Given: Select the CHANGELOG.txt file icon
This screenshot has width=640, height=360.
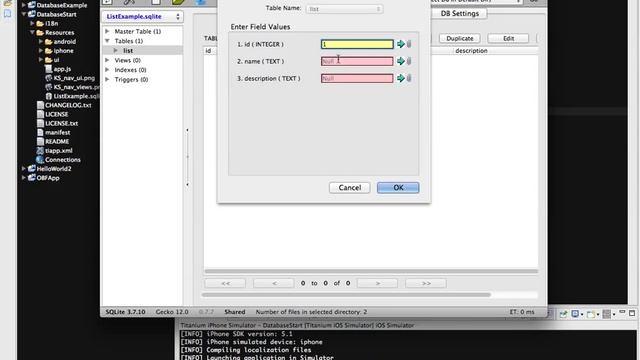Looking at the screenshot, I should coord(40,105).
